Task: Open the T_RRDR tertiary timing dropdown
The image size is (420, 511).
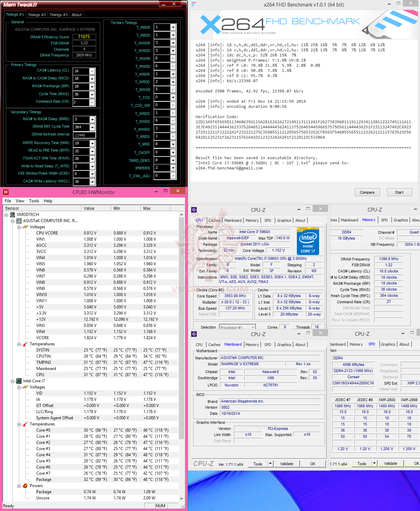Action: 173,27
